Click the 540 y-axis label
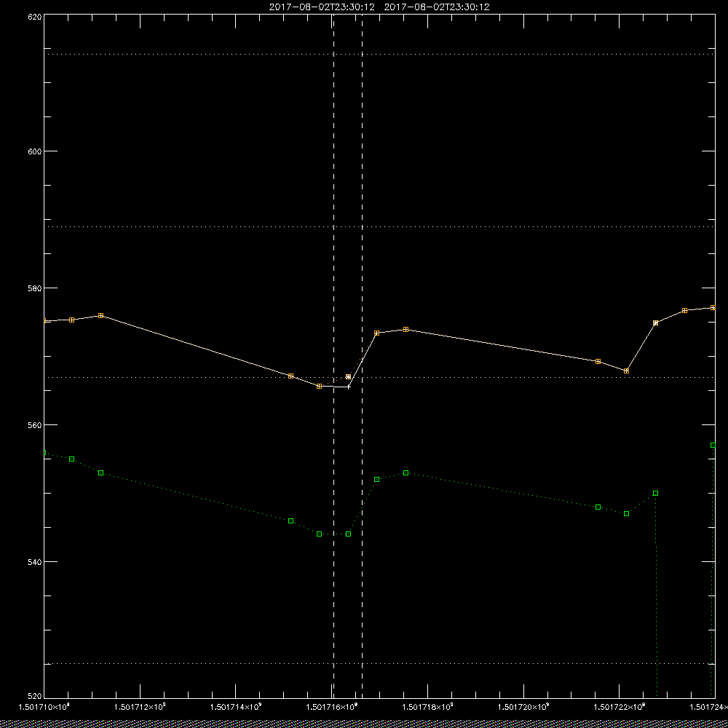This screenshot has height=728, width=728. [35, 562]
